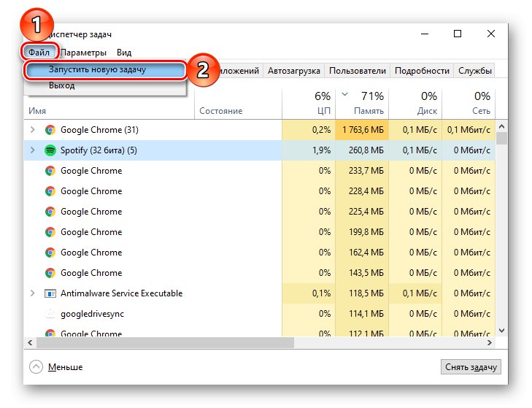The image size is (532, 408).
Task: Expand the Spotify (32 бита) group
Action: coord(32,150)
